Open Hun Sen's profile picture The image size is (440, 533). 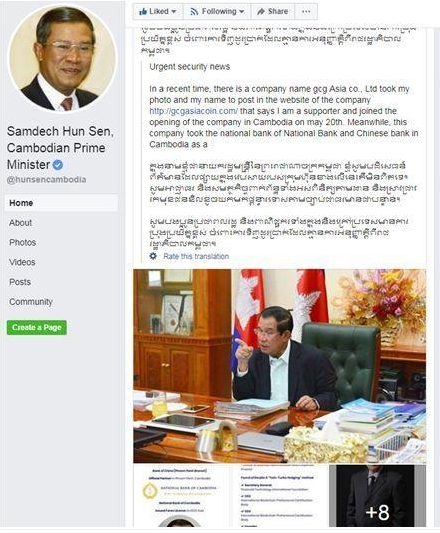(x=62, y=58)
